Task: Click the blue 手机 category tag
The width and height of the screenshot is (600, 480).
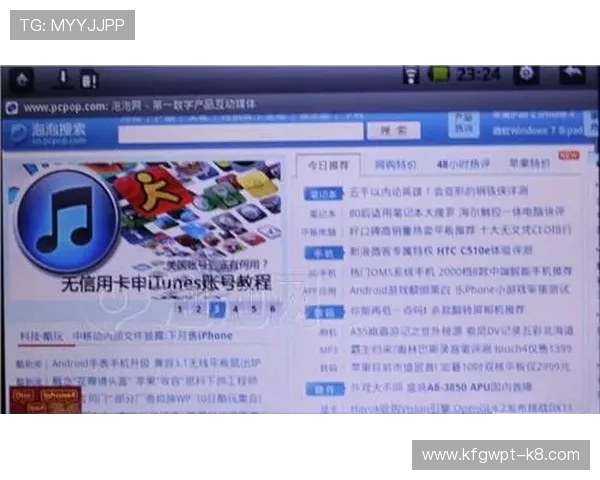Action: point(324,253)
